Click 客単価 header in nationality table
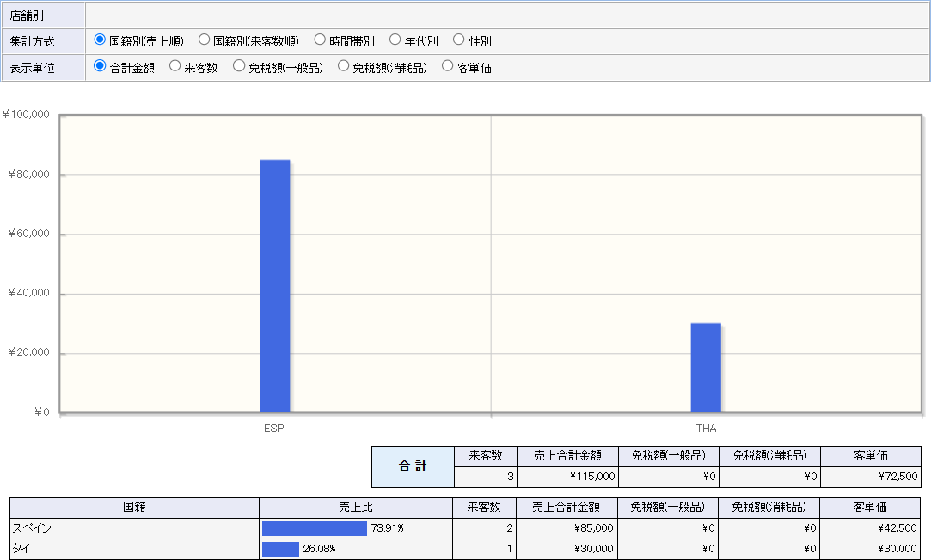This screenshot has height=560, width=931. point(870,508)
